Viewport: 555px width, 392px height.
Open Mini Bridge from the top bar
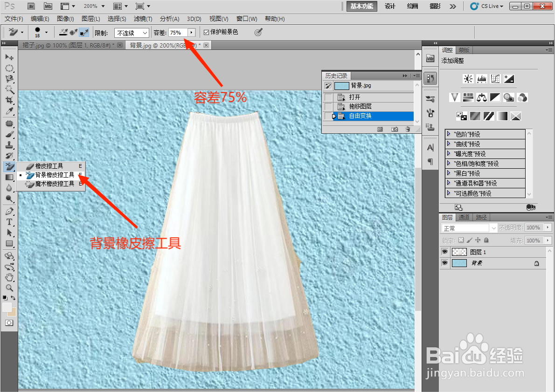click(x=48, y=6)
